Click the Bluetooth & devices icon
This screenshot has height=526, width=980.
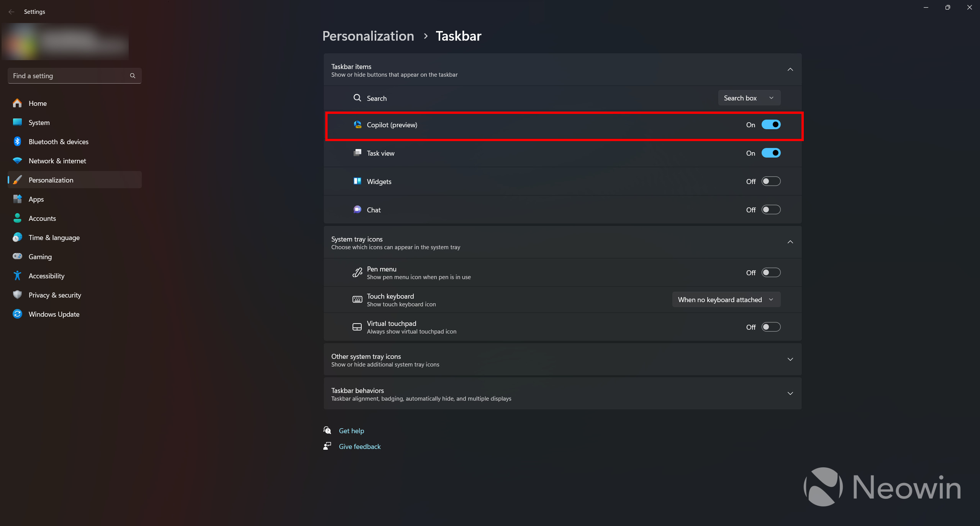[17, 141]
